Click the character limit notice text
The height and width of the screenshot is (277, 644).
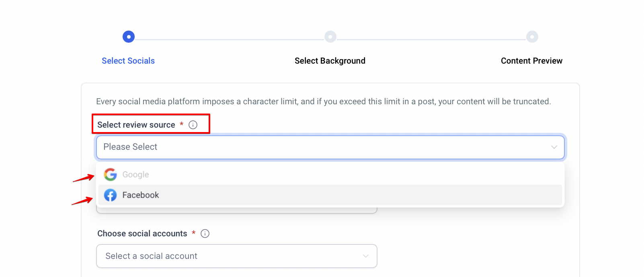point(323,101)
